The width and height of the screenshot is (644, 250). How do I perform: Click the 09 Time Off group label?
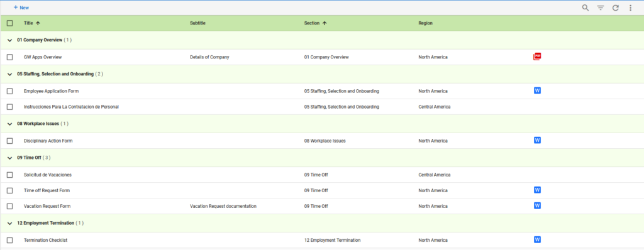pos(29,158)
